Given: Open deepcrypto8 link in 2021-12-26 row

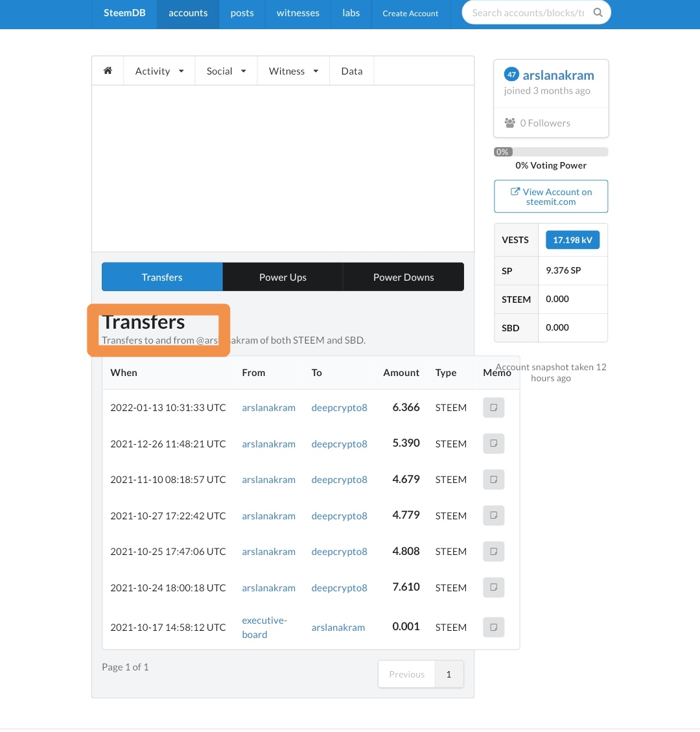Looking at the screenshot, I should [339, 444].
